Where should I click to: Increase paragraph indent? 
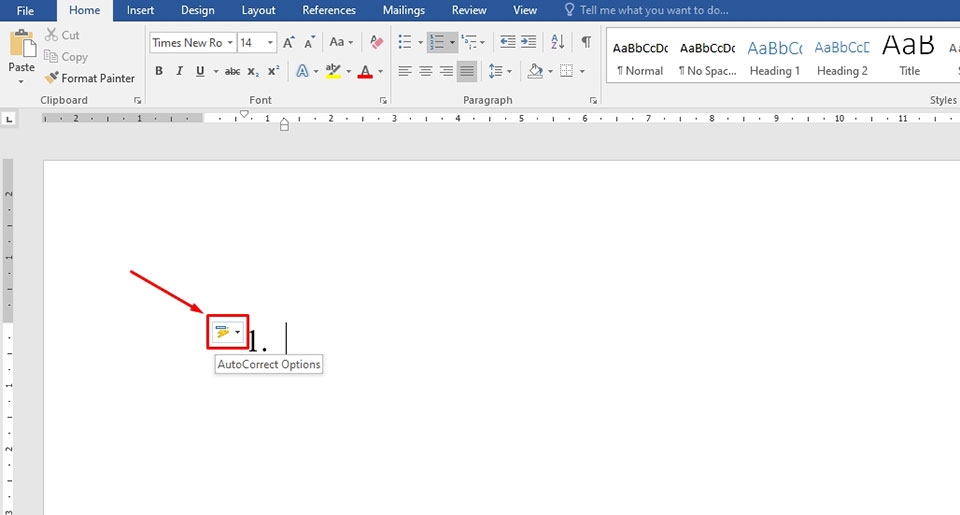(x=528, y=42)
